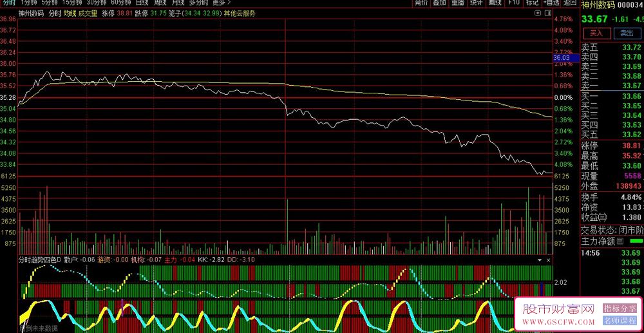The height and width of the screenshot is (333, 644).
Task: Switch to 周线 weekly chart
Action: [160, 3]
